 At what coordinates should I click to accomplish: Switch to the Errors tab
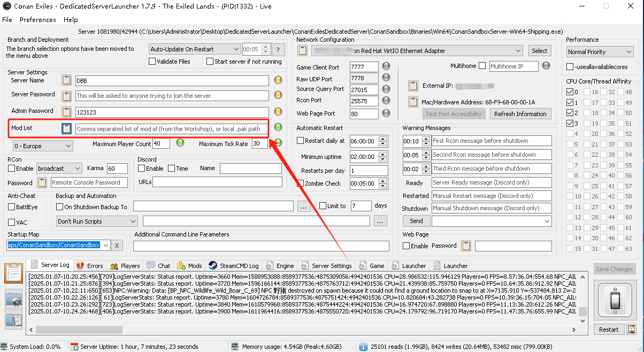click(90, 265)
